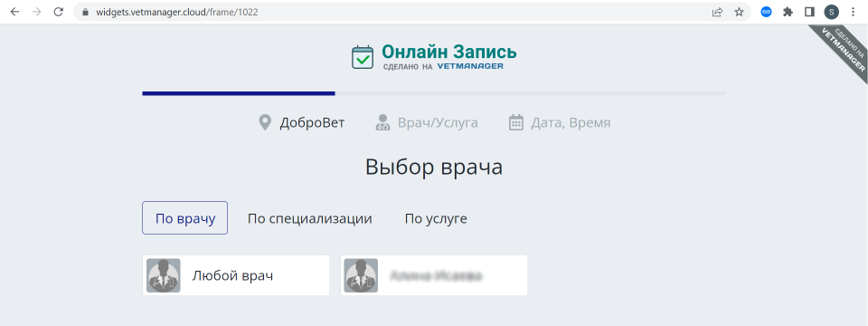868x326 pixels.
Task: Click the browser forward arrow
Action: [36, 12]
